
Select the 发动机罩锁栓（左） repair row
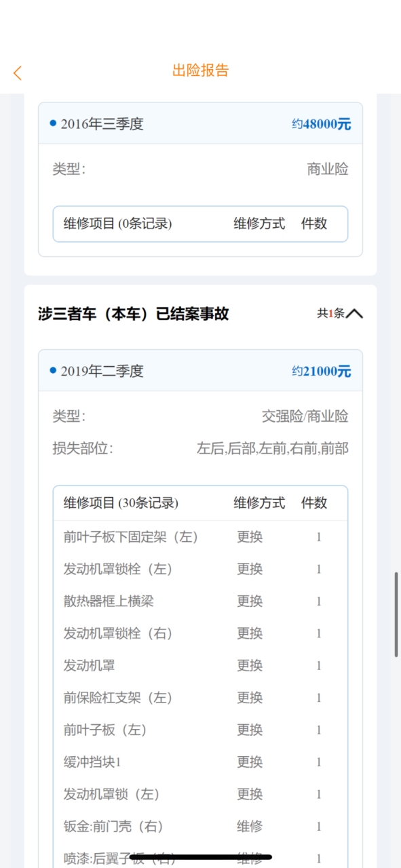point(200,569)
